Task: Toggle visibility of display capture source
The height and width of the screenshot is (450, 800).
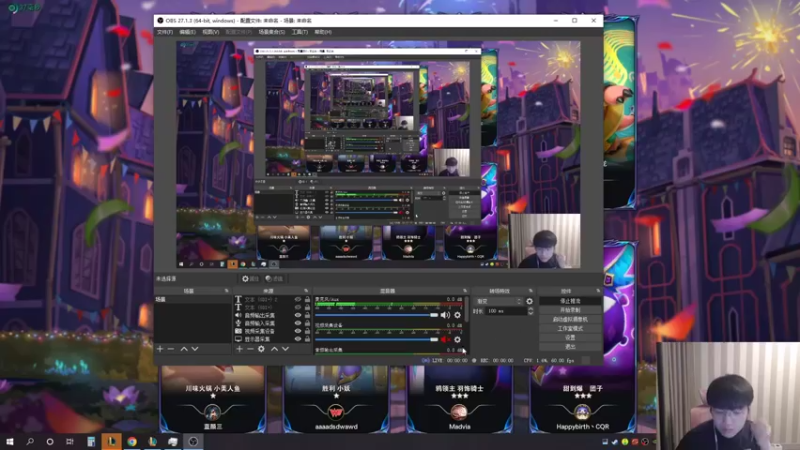Action: point(298,339)
